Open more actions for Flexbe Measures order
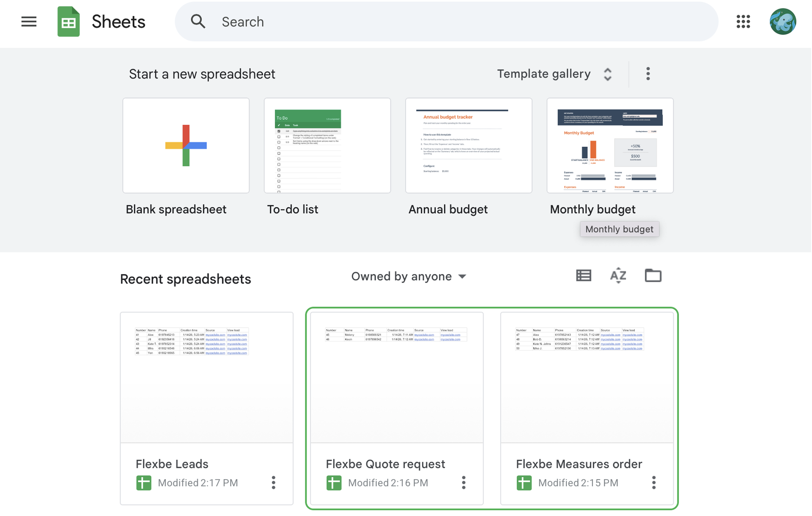 (654, 483)
